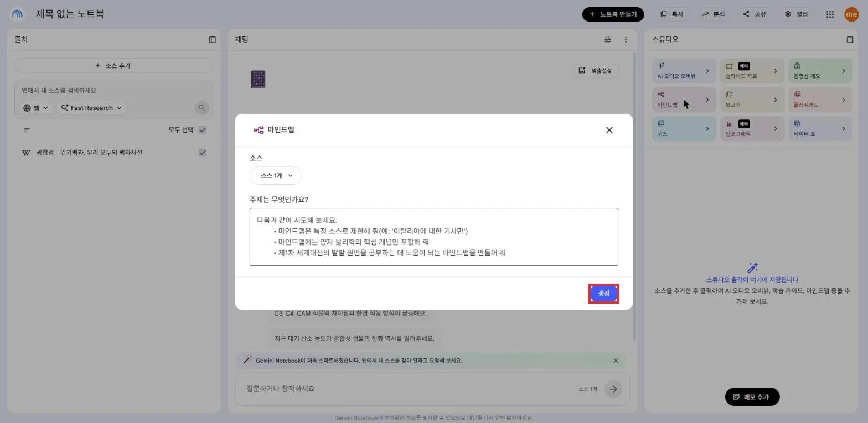Click the 소스 추가 button
Viewport: 868px width, 423px height.
113,65
